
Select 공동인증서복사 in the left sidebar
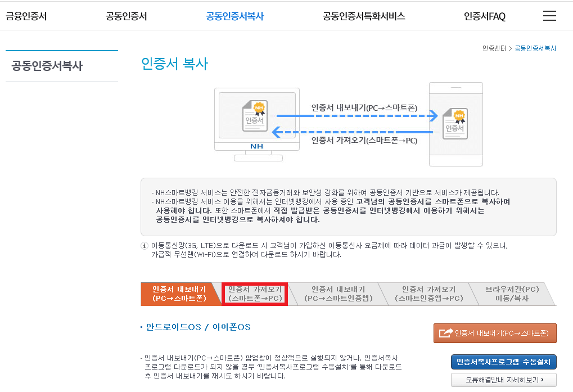click(47, 66)
